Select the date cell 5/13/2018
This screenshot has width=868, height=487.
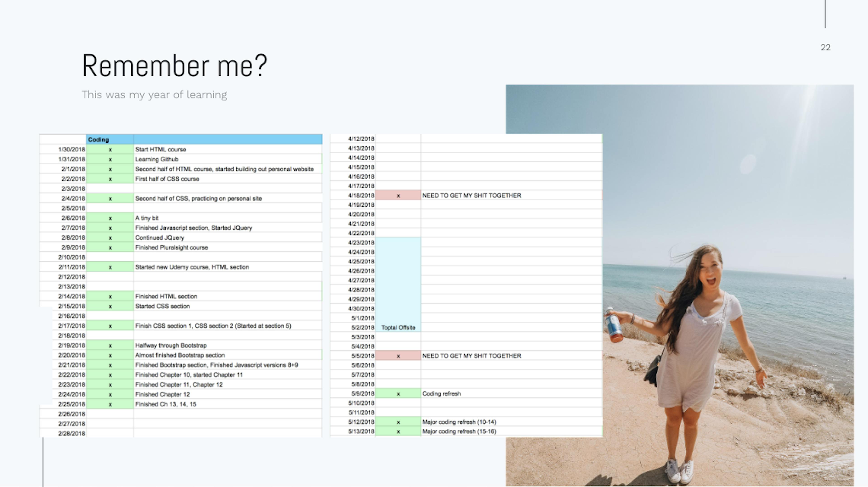tap(353, 431)
